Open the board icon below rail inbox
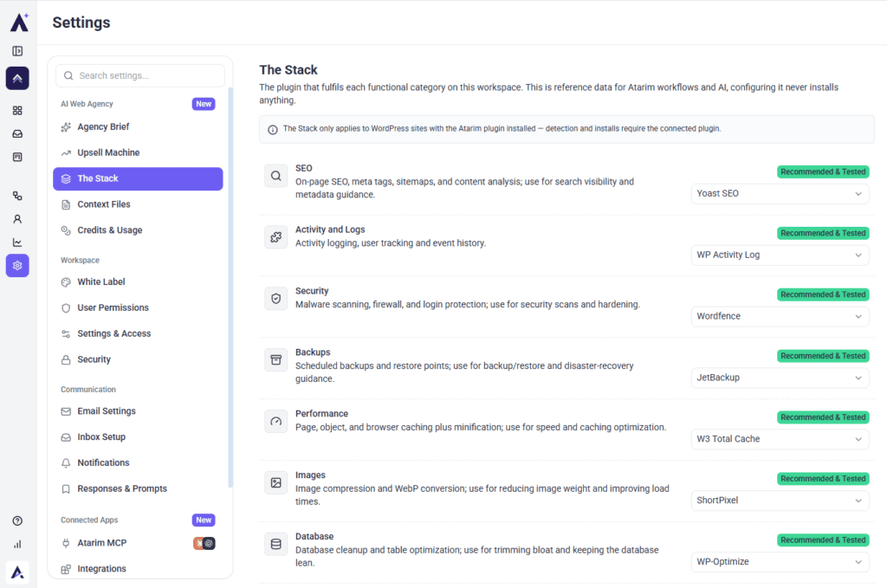 [17, 158]
